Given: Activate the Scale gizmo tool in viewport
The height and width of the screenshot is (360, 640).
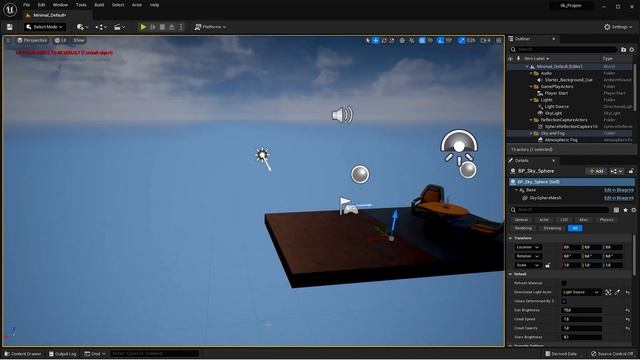Looking at the screenshot, I should [x=392, y=40].
